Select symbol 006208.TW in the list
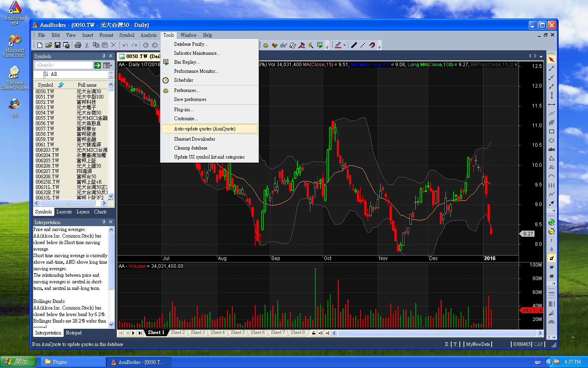 (47, 177)
